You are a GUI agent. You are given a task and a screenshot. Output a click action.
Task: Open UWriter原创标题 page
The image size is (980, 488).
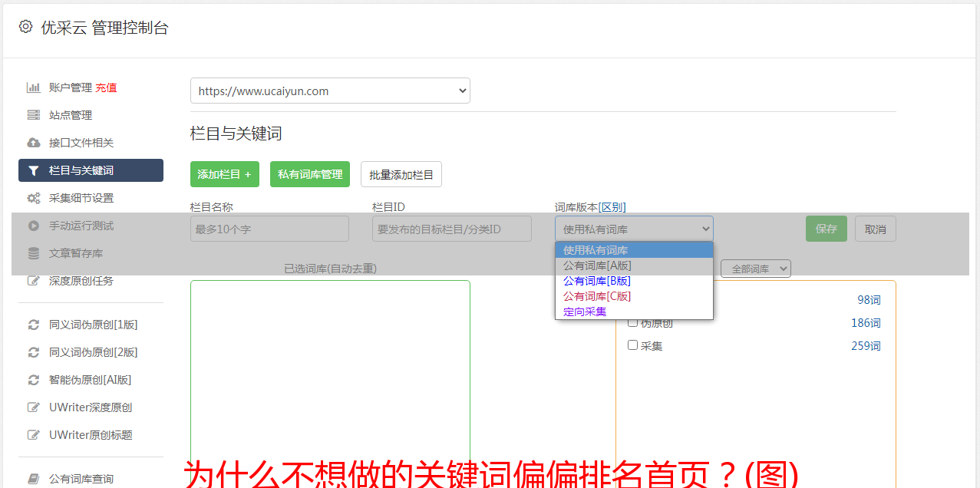pyautogui.click(x=91, y=435)
